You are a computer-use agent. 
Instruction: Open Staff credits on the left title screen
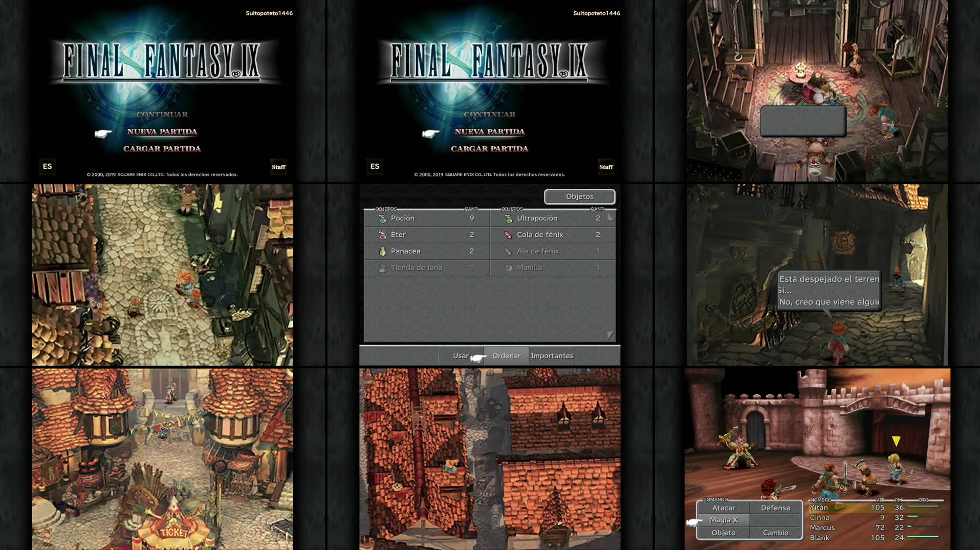(x=278, y=167)
